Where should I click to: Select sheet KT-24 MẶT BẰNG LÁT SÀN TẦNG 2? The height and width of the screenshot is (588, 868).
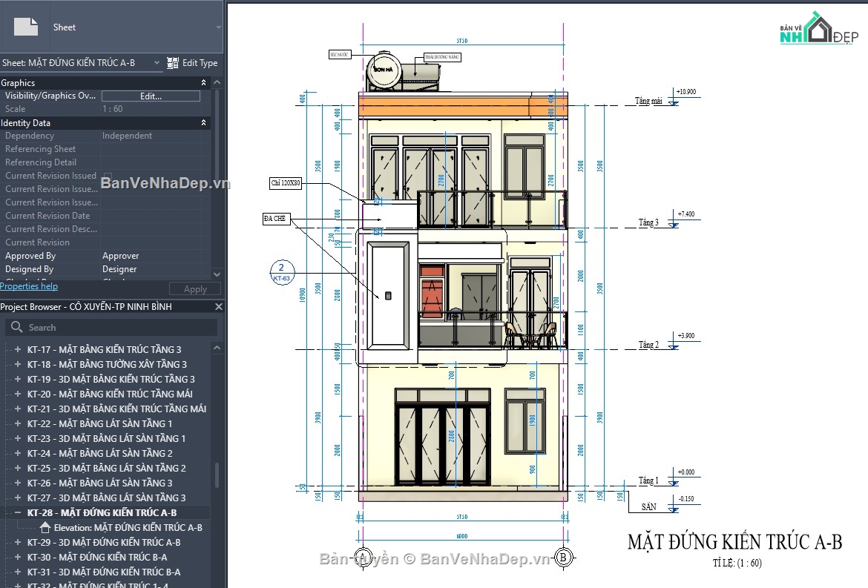99,453
